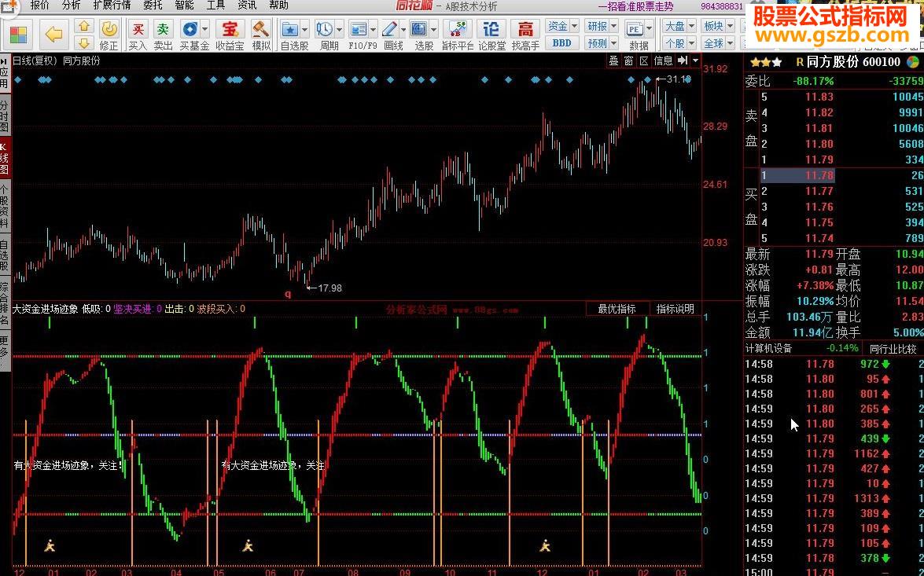Screen dimensions: 924x576
Task: Open the 全球 dropdown button
Action: coord(718,43)
